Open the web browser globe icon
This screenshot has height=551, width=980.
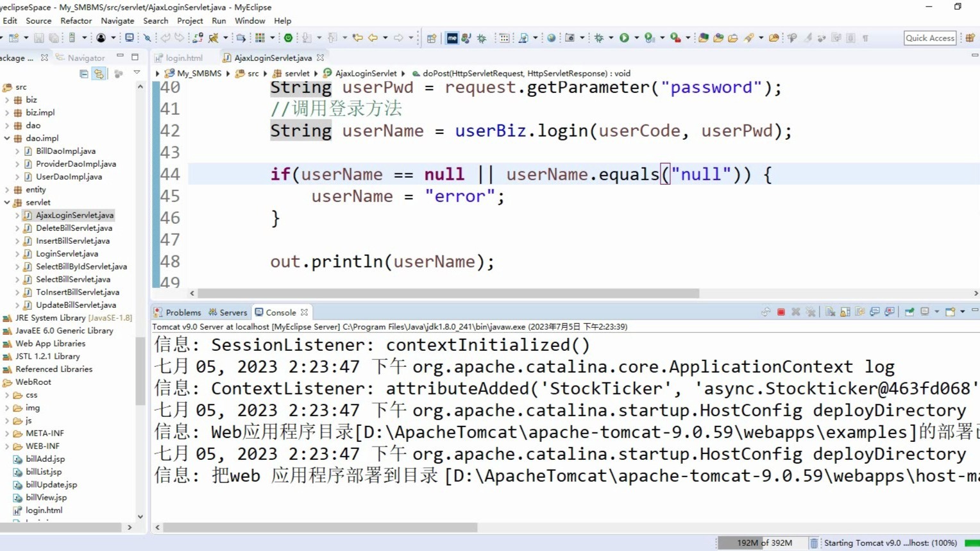click(x=551, y=38)
